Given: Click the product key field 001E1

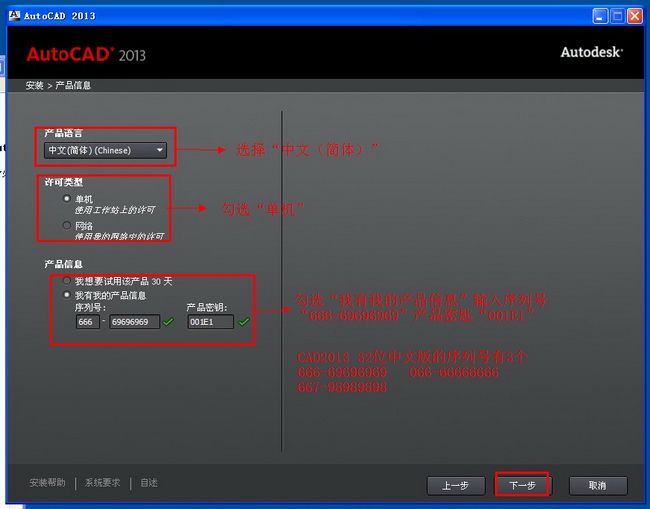Looking at the screenshot, I should coord(211,322).
